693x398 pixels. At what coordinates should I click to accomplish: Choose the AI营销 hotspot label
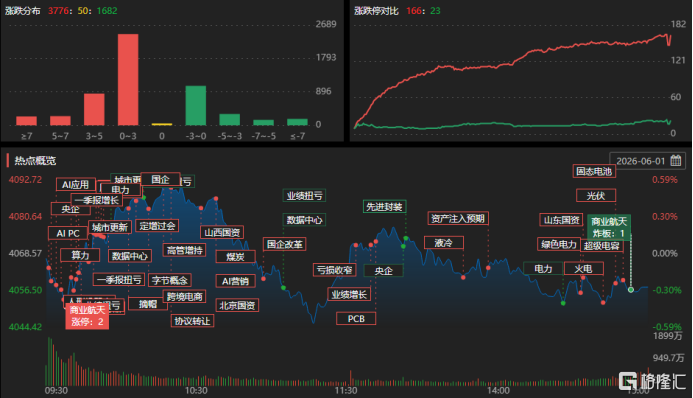tap(236, 281)
